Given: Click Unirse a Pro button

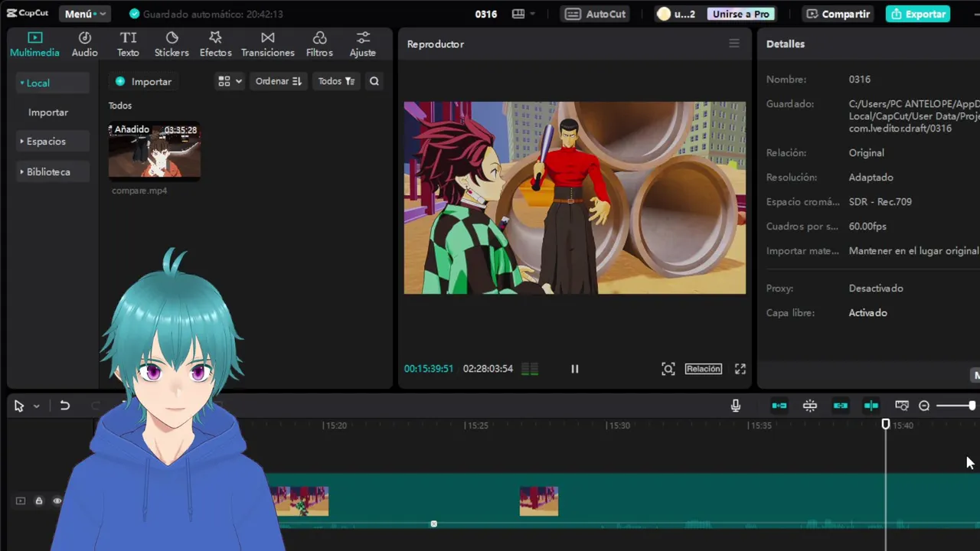Looking at the screenshot, I should [x=740, y=14].
